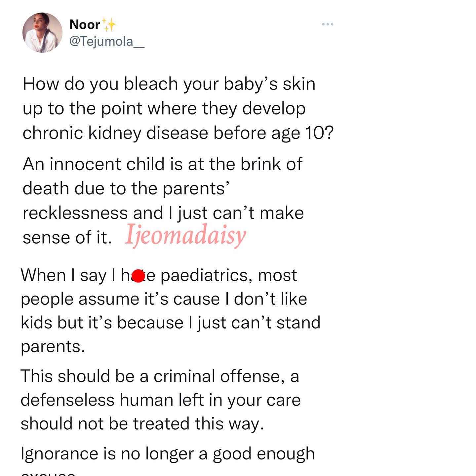This screenshot has height=476, width=476.
Task: Click Noor's profile picture
Action: tap(42, 32)
